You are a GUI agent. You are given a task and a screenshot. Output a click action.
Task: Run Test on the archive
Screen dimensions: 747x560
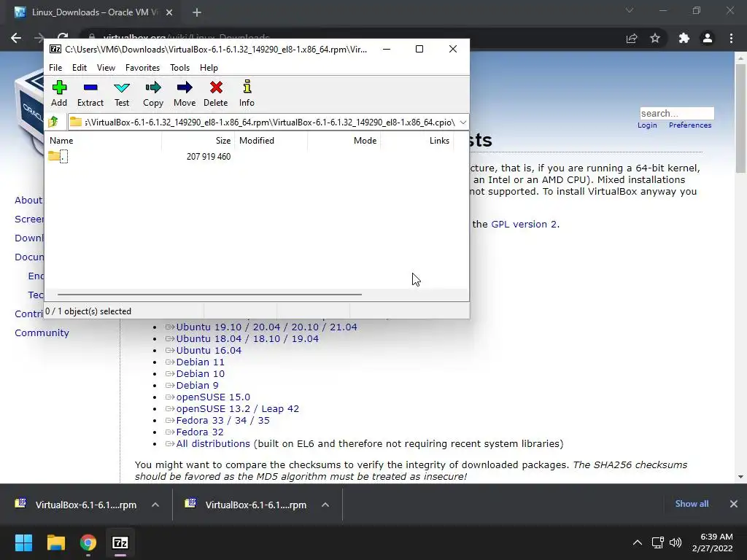[x=122, y=94]
